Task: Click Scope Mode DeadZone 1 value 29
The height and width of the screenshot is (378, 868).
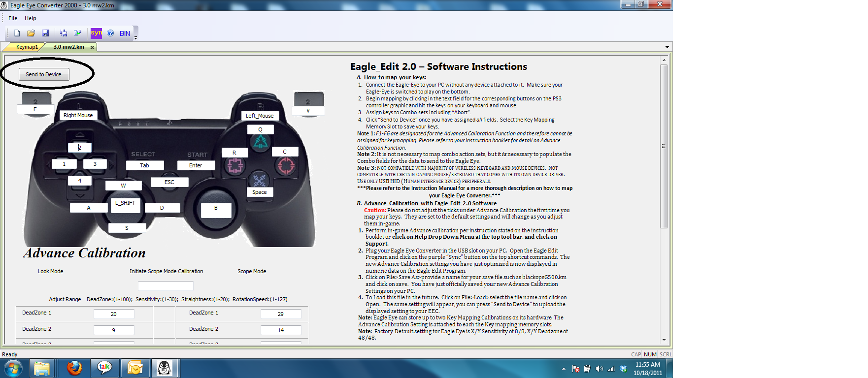Action: (281, 314)
